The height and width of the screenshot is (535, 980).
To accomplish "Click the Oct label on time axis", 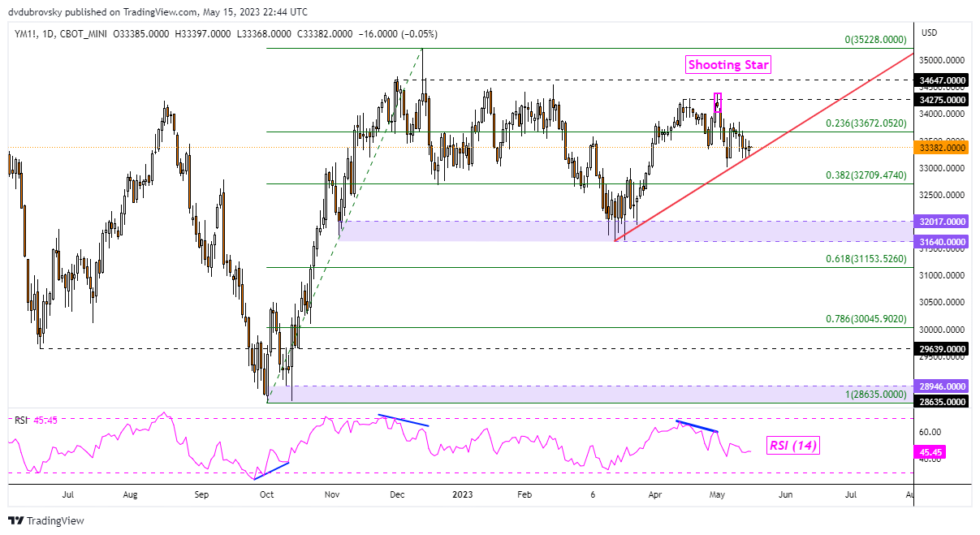I will [266, 494].
